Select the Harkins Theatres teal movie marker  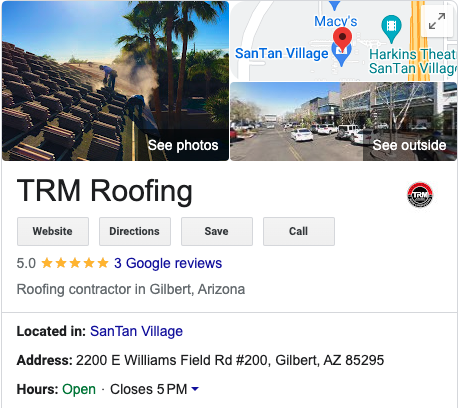pyautogui.click(x=391, y=29)
